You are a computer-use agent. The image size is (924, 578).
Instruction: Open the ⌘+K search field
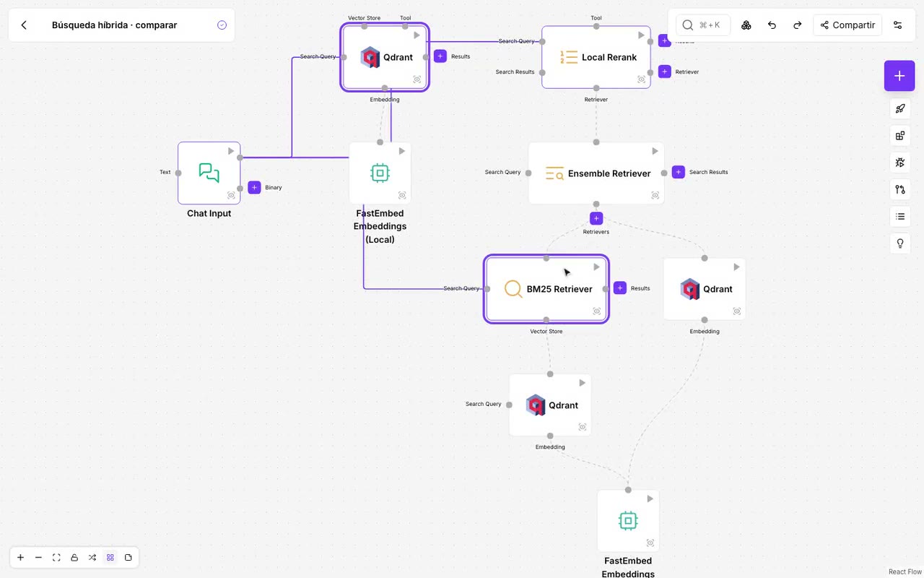703,25
